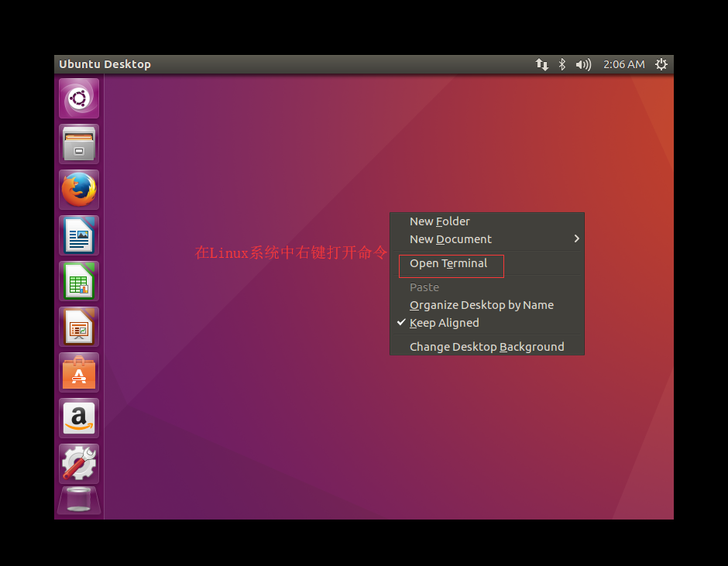Launch LibreOffice Impress presentation app
The image size is (728, 566).
[79, 327]
